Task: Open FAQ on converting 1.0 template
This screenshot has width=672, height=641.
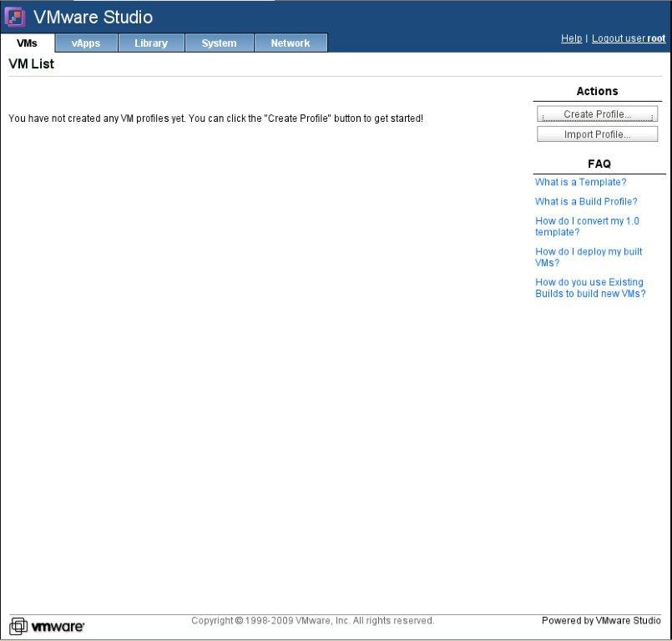Action: pyautogui.click(x=587, y=226)
